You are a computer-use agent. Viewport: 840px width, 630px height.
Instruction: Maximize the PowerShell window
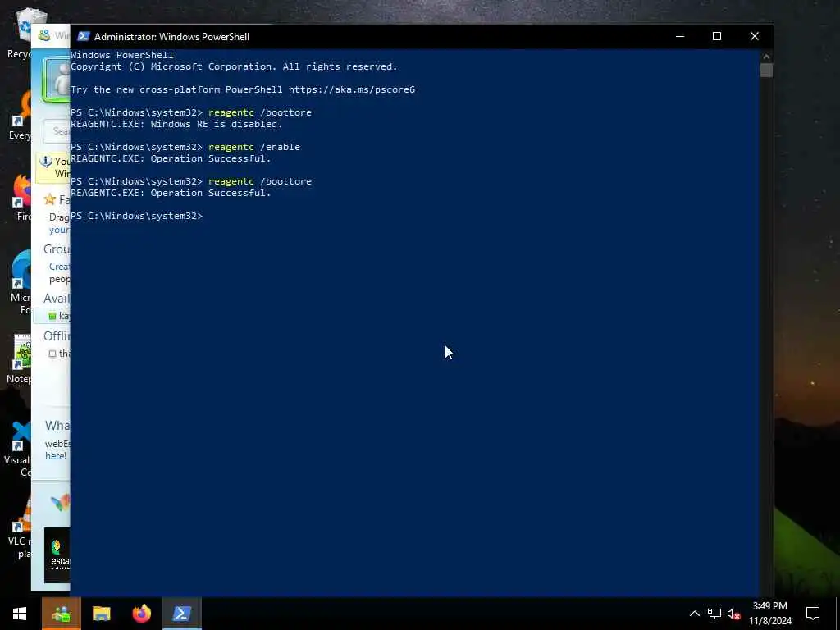[x=717, y=36]
